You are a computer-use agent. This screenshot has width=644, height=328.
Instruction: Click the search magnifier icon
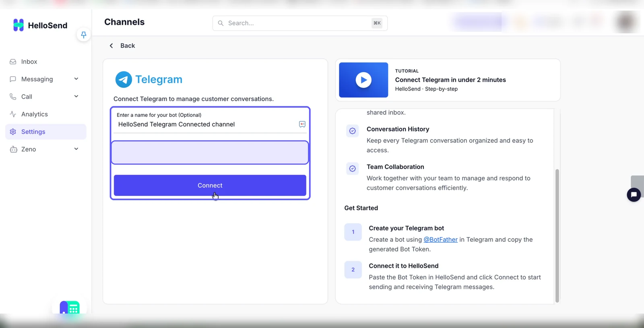coord(221,23)
